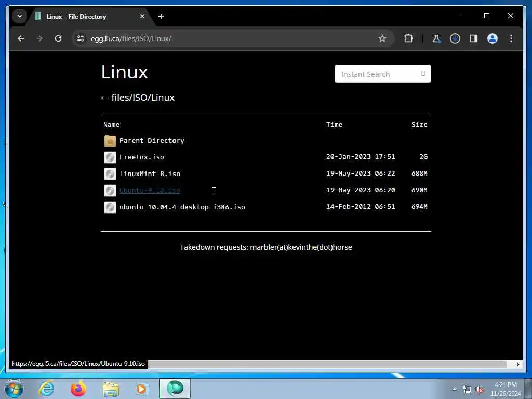Open the network tray icon
The image size is (532, 399).
(467, 390)
